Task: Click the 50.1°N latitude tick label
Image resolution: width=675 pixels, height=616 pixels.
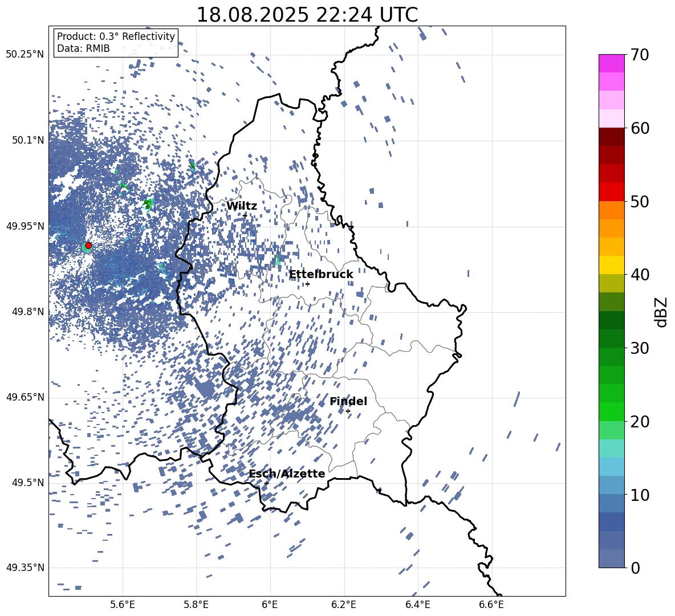Action: point(28,140)
